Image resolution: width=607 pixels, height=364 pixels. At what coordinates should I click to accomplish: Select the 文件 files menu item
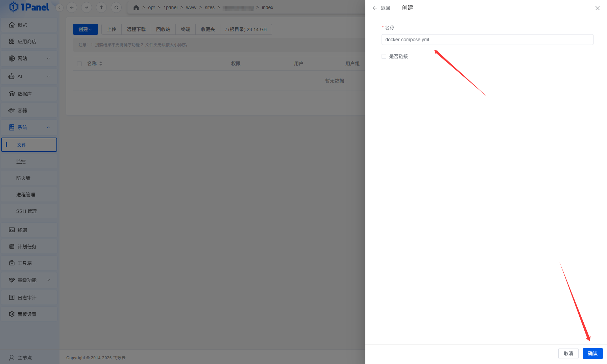click(29, 145)
